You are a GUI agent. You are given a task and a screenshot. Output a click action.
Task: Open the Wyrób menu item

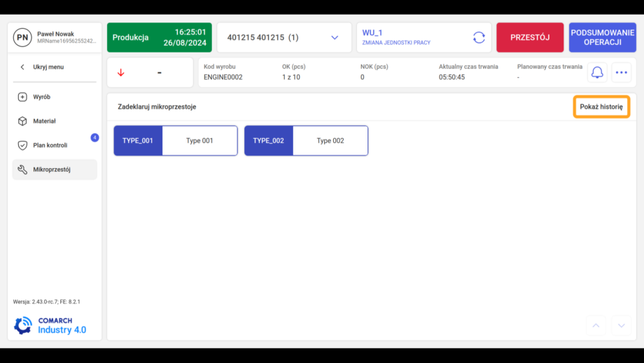pos(55,97)
